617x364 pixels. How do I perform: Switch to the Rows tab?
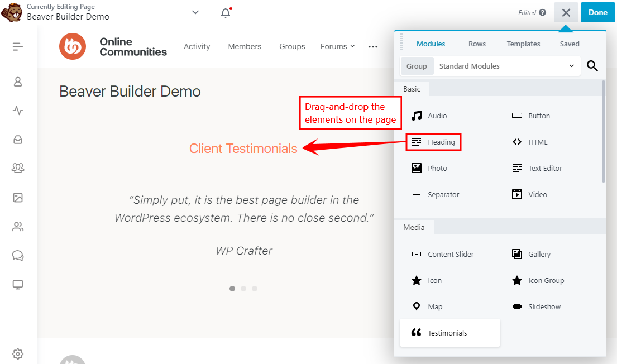477,43
